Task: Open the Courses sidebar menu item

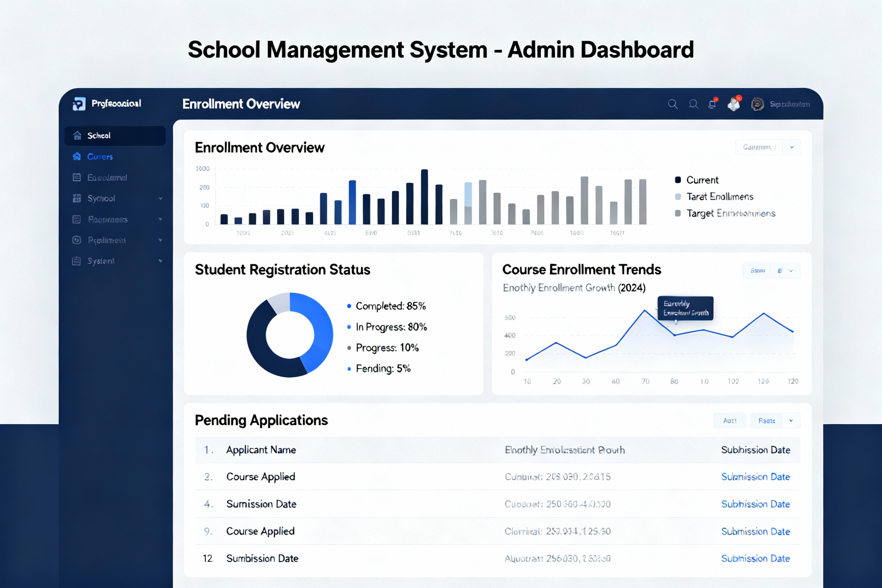Action: [x=100, y=157]
